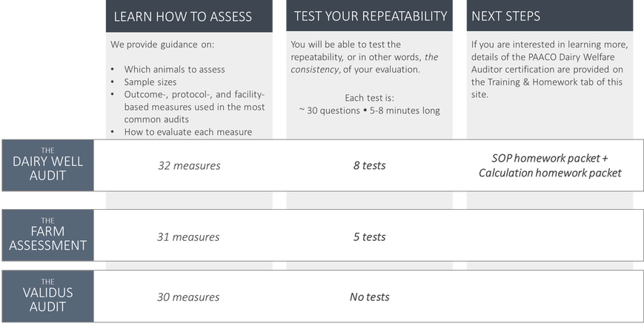Click the LEARN HOW TO ASSESS header
The height and width of the screenshot is (324, 644).
(x=189, y=16)
